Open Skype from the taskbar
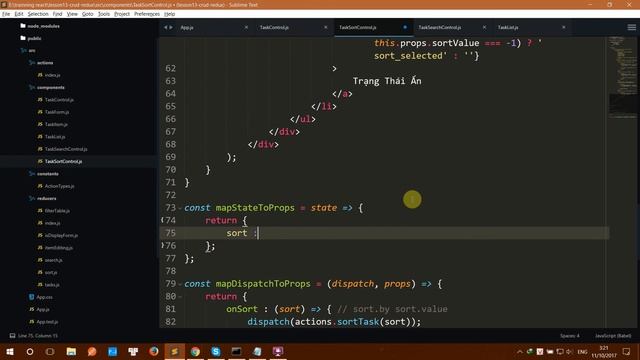 [x=216, y=351]
